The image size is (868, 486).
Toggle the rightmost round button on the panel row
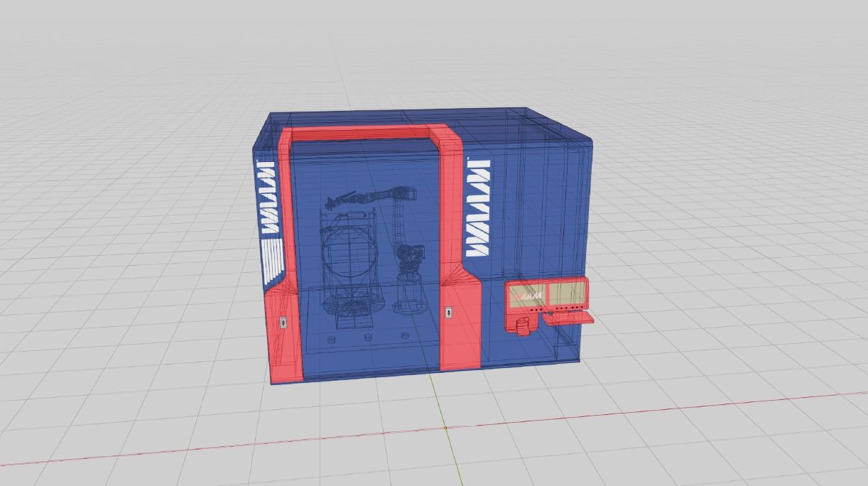tap(581, 307)
